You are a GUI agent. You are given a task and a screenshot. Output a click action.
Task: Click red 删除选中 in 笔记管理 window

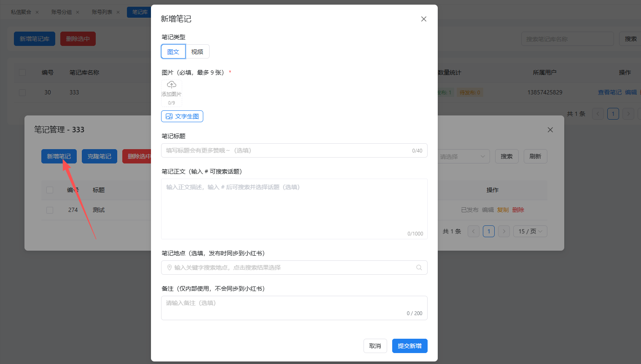(137, 156)
